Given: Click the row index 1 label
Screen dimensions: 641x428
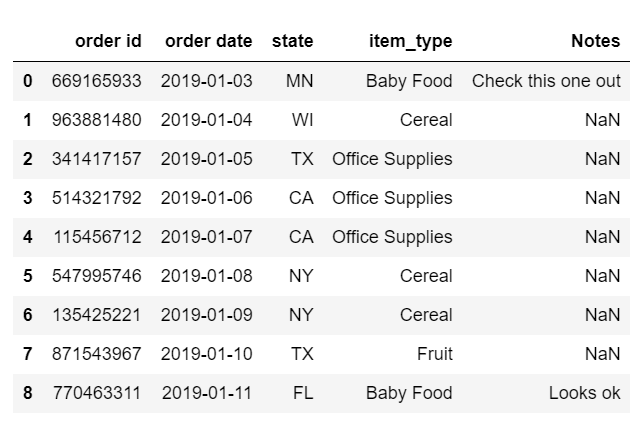Looking at the screenshot, I should point(27,120).
